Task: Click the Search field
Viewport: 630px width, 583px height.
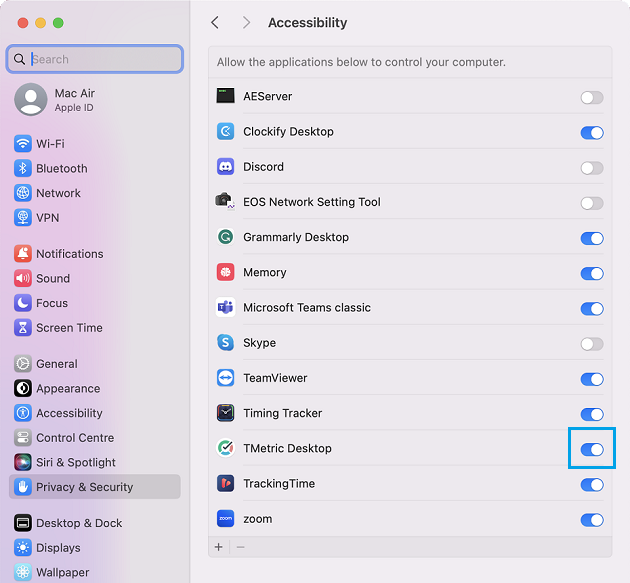Action: click(x=95, y=59)
